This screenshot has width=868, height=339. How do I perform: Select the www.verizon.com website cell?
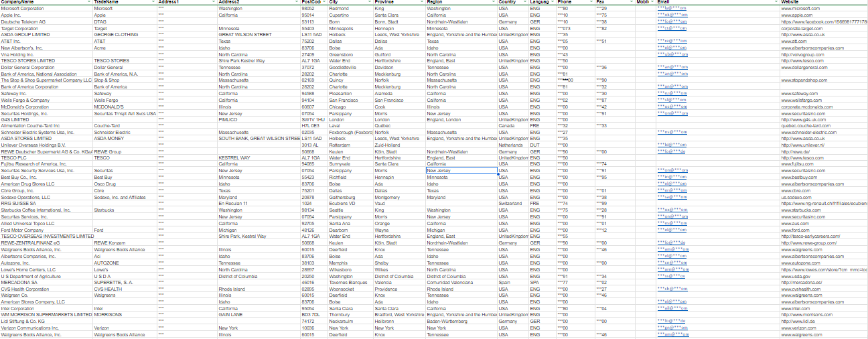coord(824,328)
